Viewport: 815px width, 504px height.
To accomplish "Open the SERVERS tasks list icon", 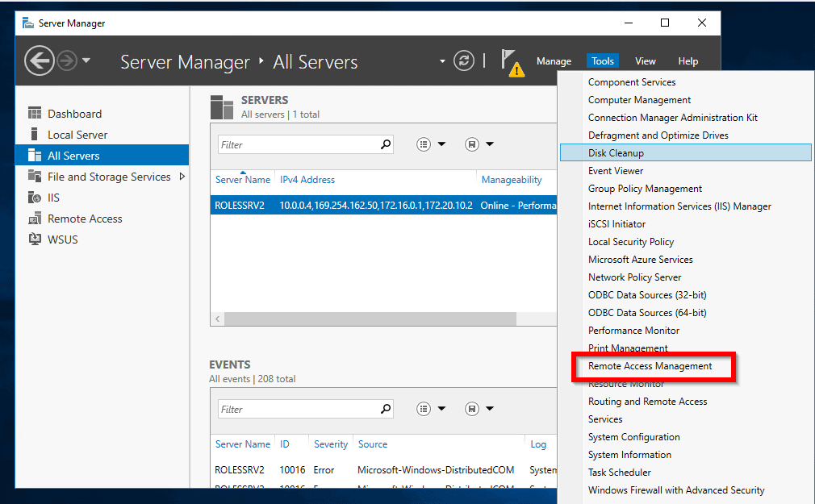I will [423, 144].
